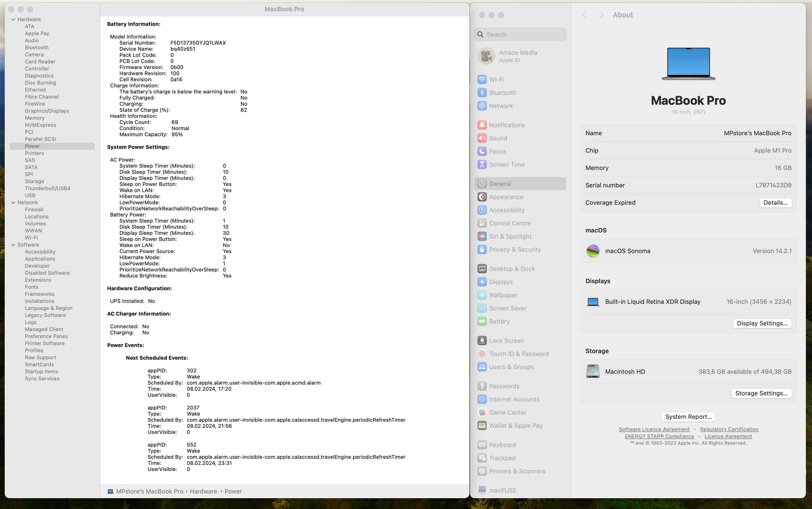The image size is (812, 509).
Task: Click the System Report... button
Action: pyautogui.click(x=688, y=417)
